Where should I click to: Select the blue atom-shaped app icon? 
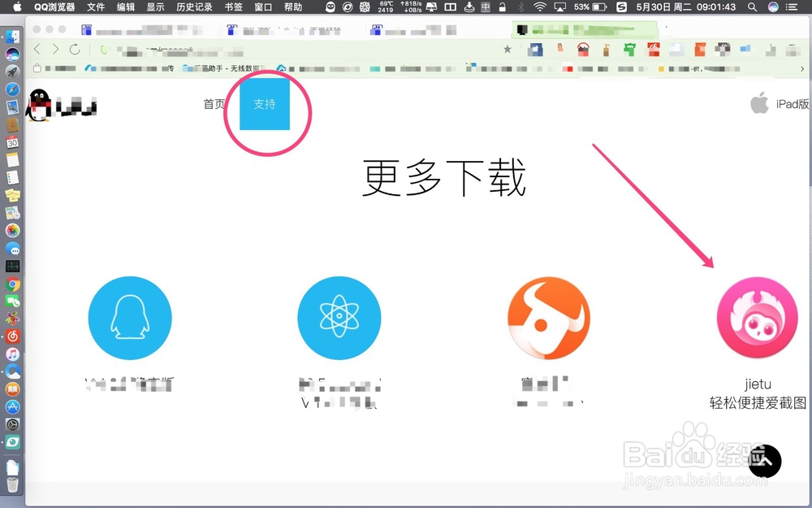[x=339, y=317]
